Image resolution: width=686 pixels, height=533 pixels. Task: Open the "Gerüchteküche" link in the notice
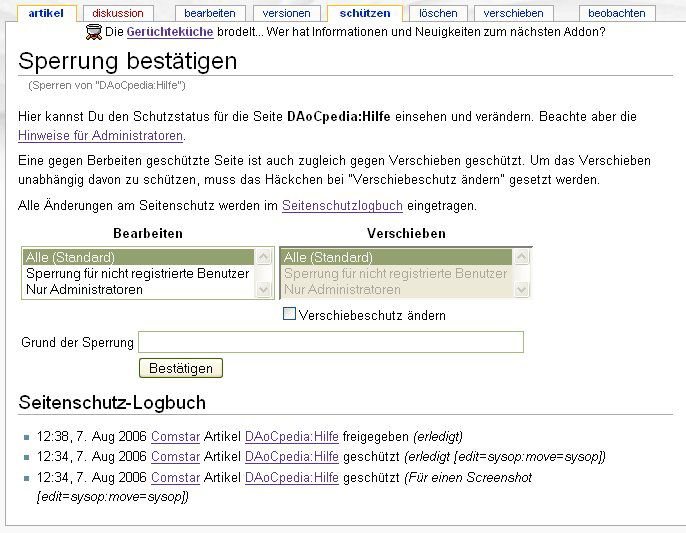point(169,32)
